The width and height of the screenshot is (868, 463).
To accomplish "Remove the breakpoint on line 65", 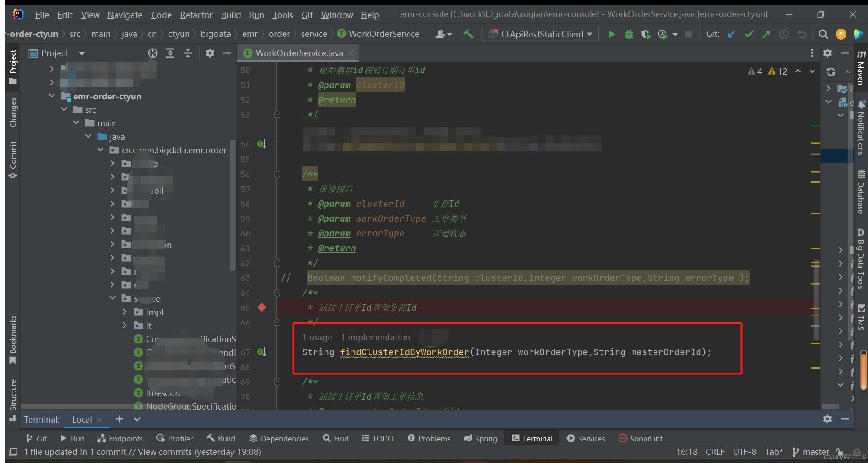I will [262, 307].
